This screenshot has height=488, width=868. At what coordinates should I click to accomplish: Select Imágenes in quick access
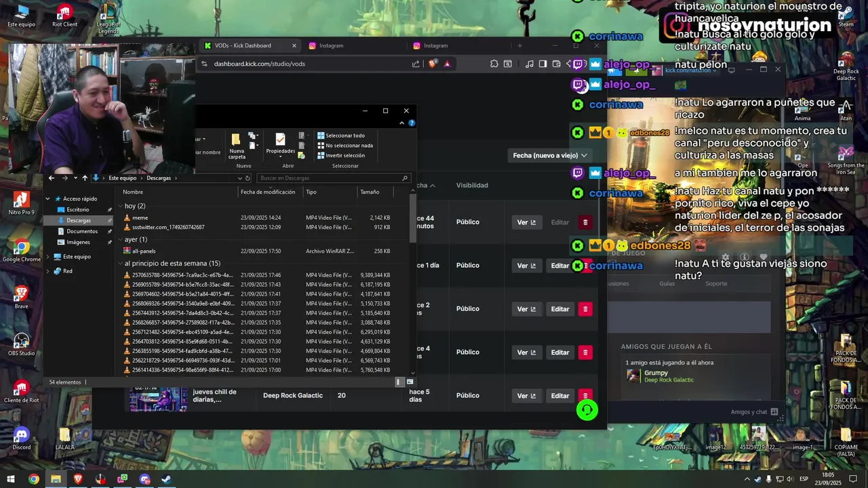point(78,242)
